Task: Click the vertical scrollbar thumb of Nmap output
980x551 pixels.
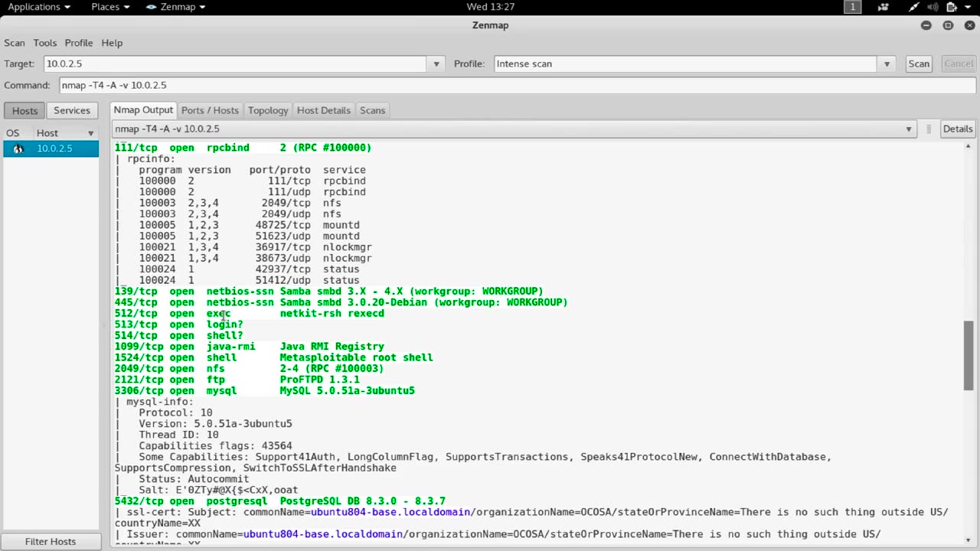Action: tap(969, 355)
